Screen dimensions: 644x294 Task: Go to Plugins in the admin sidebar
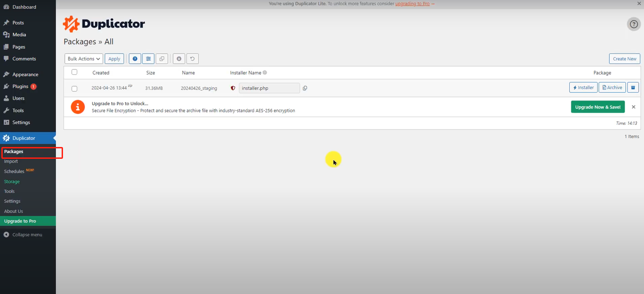pos(20,86)
